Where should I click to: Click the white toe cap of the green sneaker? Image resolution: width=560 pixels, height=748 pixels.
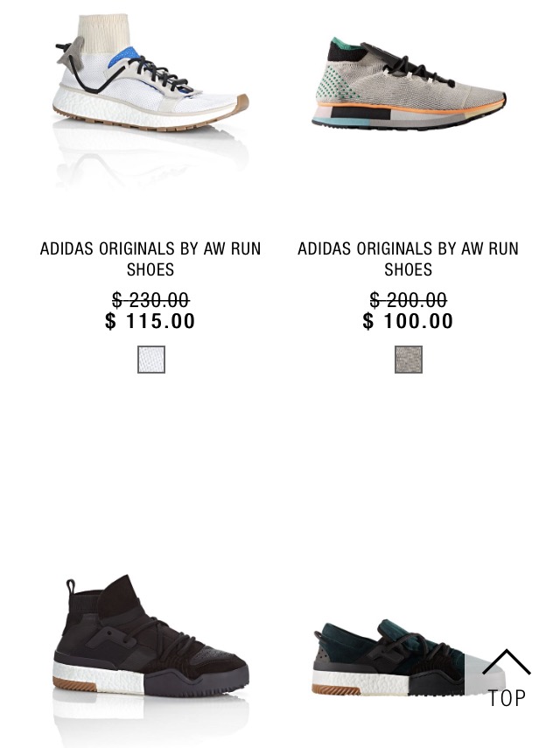[x=483, y=673]
